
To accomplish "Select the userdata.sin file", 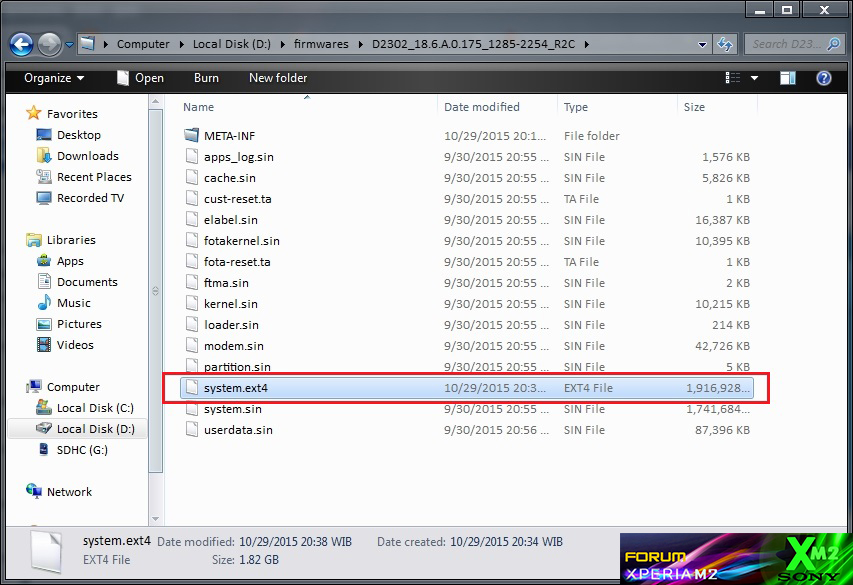I will coord(240,429).
